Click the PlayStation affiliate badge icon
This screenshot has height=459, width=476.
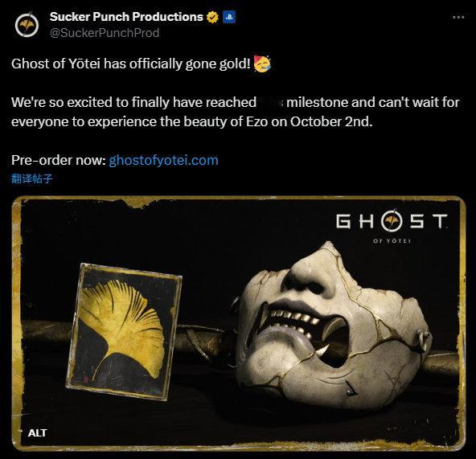tap(229, 17)
